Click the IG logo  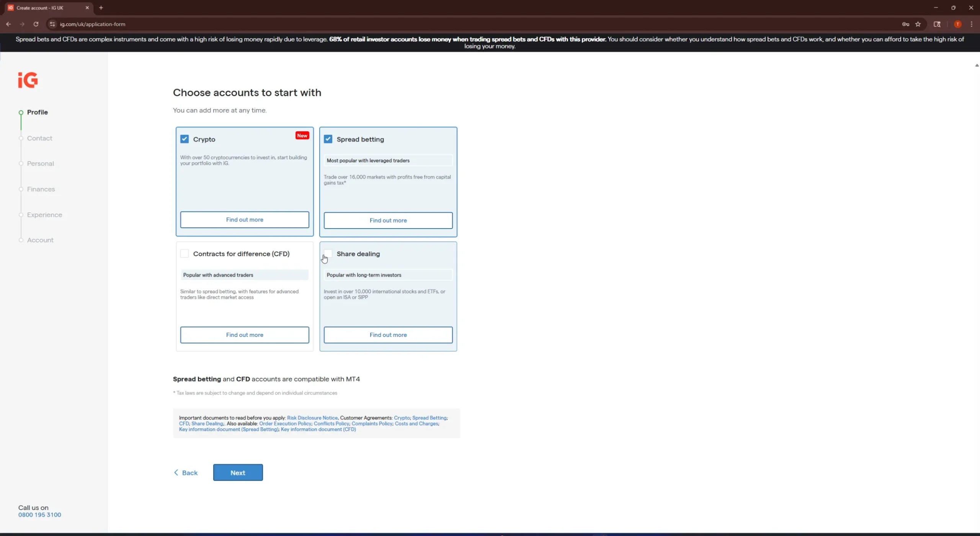28,80
